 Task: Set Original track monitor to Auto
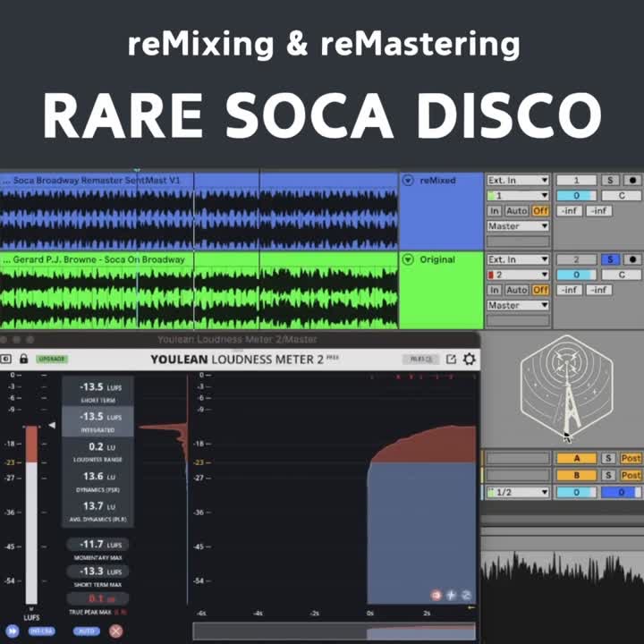pos(517,290)
